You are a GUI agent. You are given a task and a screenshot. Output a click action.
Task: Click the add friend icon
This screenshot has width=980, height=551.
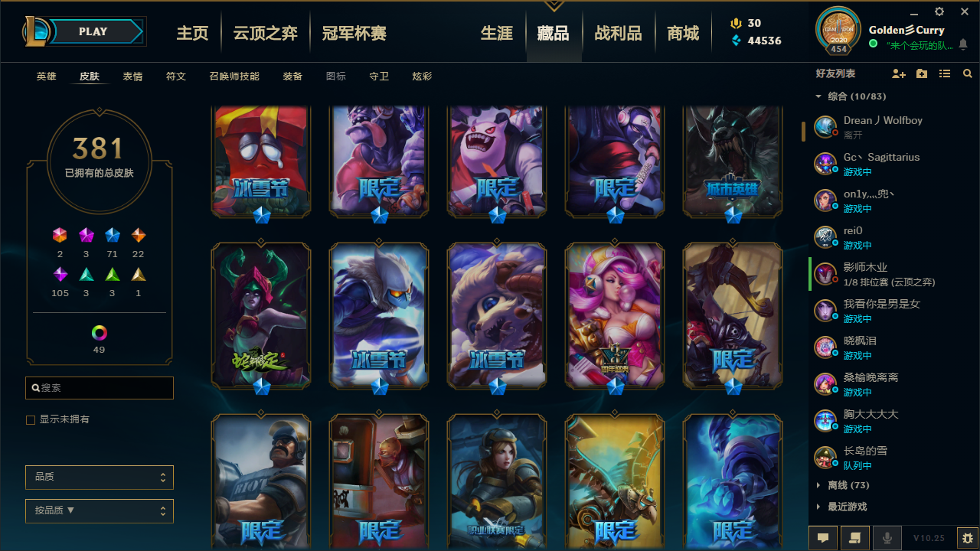point(899,73)
